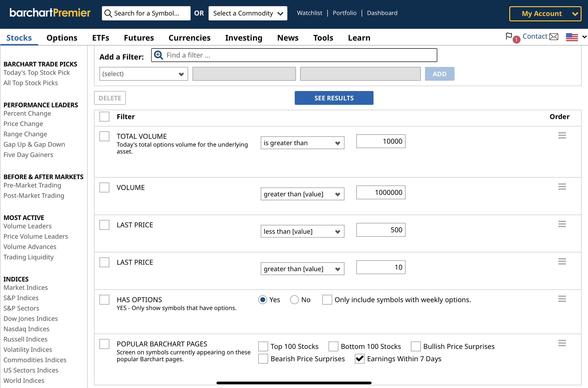The height and width of the screenshot is (388, 588).
Task: Click the Contact envelope icon
Action: (554, 36)
